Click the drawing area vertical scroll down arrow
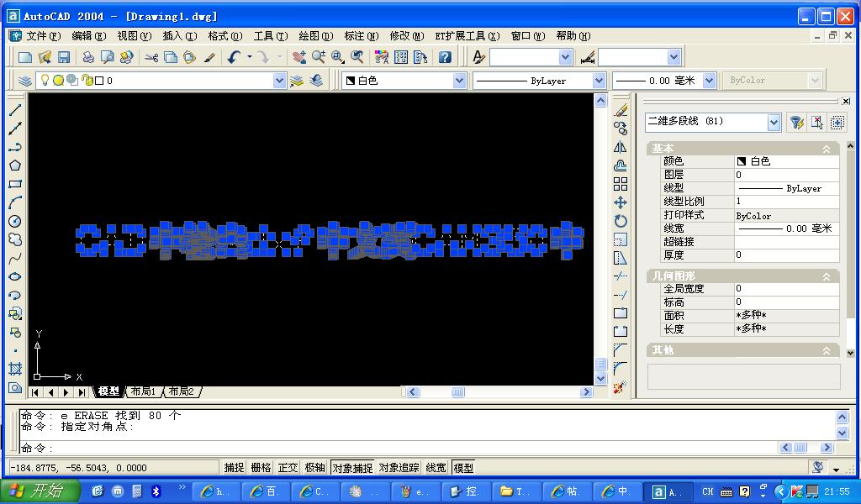Screen dimensions: 861x504 point(600,378)
